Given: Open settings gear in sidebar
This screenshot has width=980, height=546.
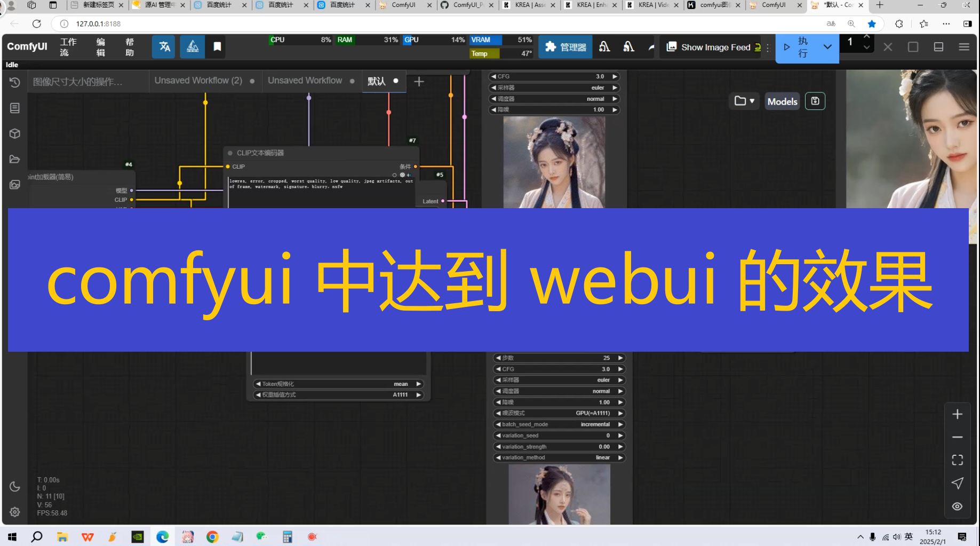Looking at the screenshot, I should pyautogui.click(x=15, y=512).
